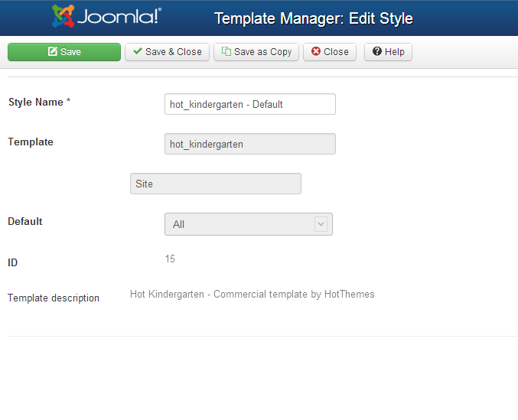Viewport: 518px width, 420px height.
Task: Click the checkmark icon on Save & Close
Action: coord(138,51)
